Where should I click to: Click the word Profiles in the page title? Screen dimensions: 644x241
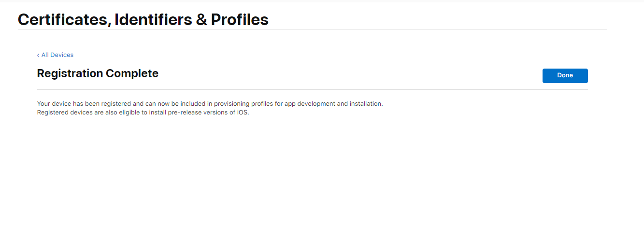click(x=239, y=19)
